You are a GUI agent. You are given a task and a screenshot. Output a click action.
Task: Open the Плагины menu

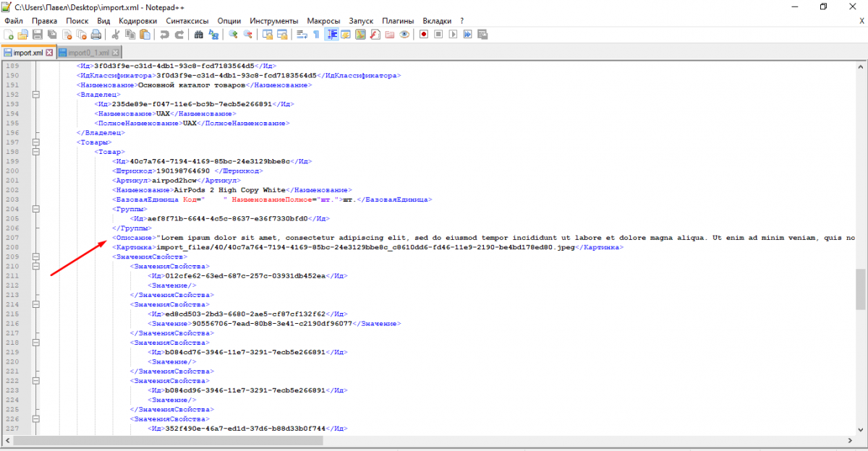(398, 21)
